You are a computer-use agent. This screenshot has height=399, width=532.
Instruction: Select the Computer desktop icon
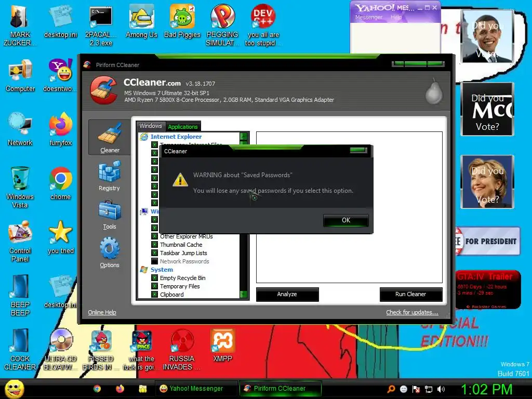coord(20,76)
